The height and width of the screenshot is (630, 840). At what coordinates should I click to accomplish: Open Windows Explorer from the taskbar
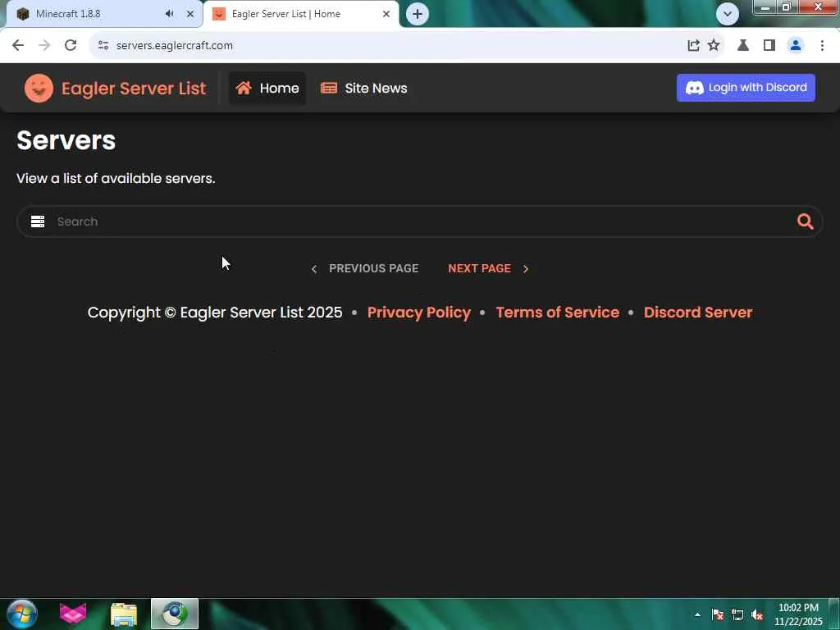point(124,614)
